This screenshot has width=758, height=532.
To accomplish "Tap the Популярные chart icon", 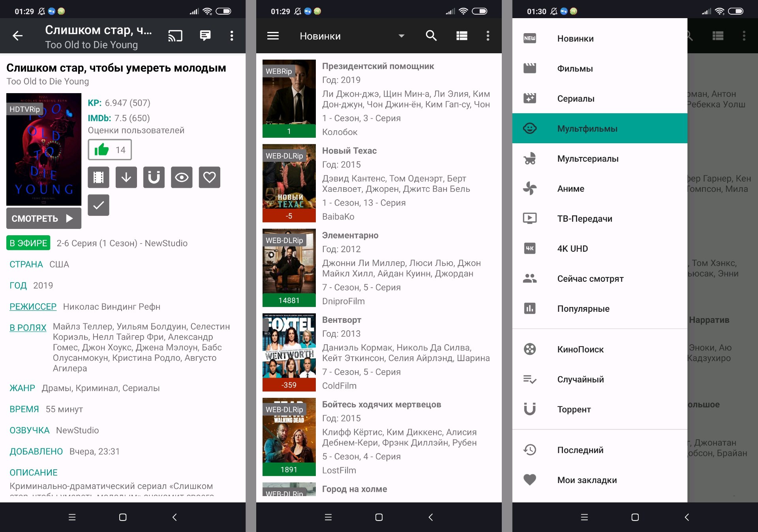I will 529,308.
